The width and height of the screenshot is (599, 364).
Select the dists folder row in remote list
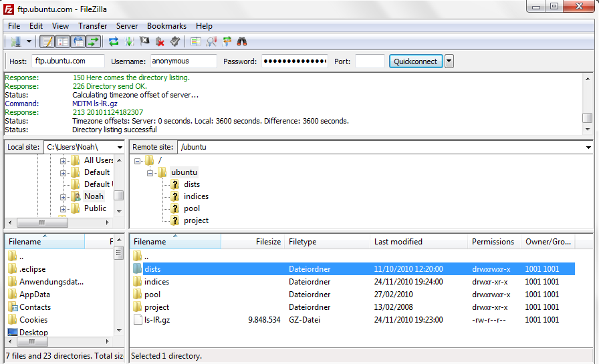[x=354, y=269]
